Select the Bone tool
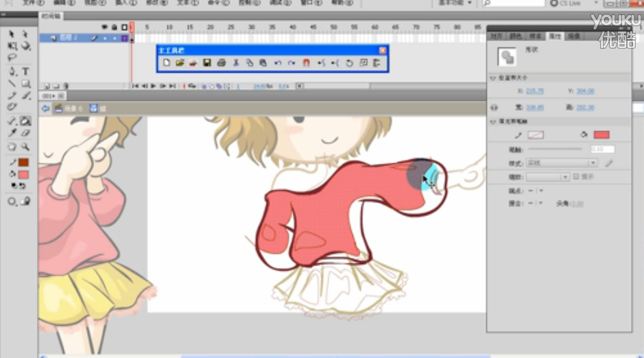Viewport: 644px width, 358px height. pyautogui.click(x=12, y=121)
